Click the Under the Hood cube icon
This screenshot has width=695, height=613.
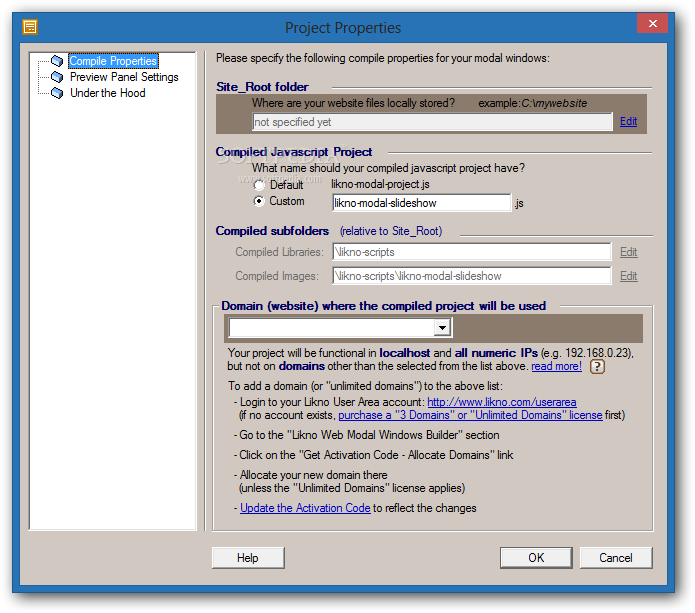click(57, 93)
